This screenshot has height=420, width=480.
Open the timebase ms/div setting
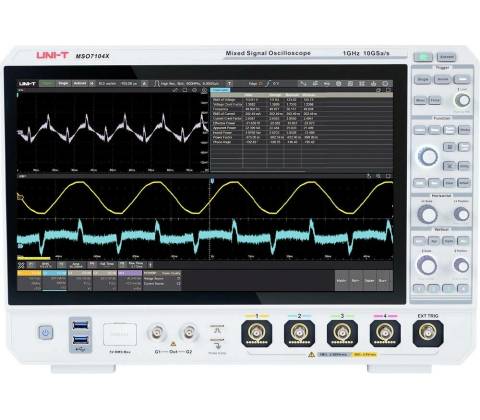(x=107, y=84)
